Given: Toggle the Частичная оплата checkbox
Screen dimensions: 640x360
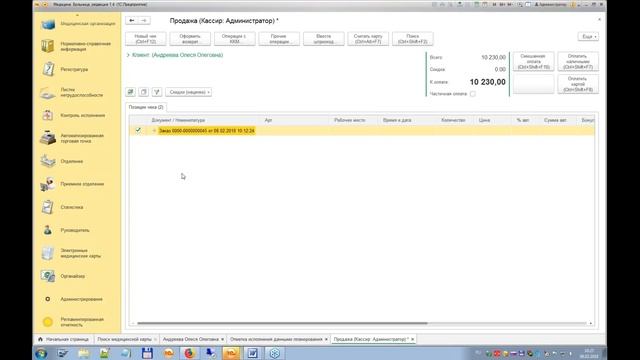Looking at the screenshot, I should (473, 94).
